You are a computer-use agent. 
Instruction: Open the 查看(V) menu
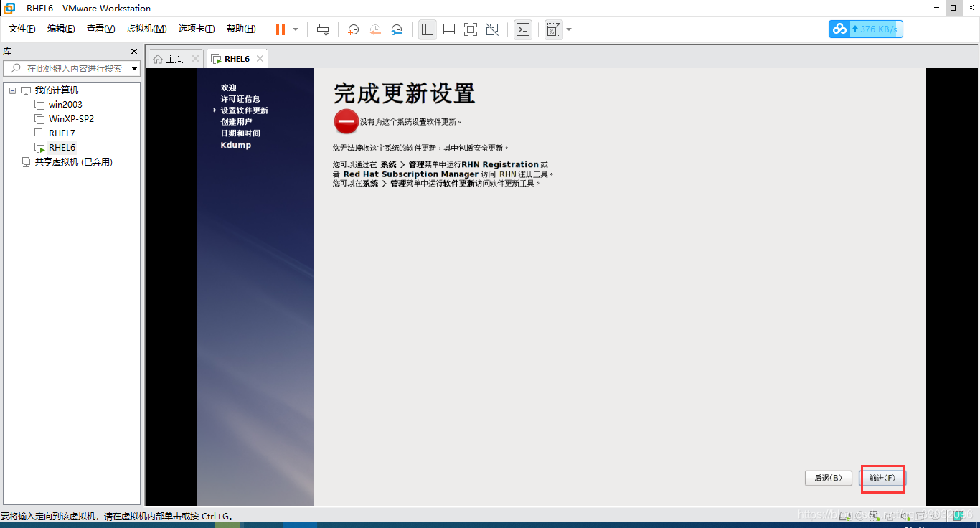pyautogui.click(x=100, y=29)
